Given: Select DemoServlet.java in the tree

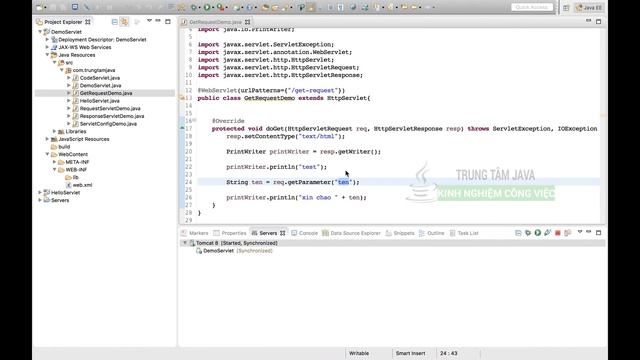Looking at the screenshot, I should 100,85.
